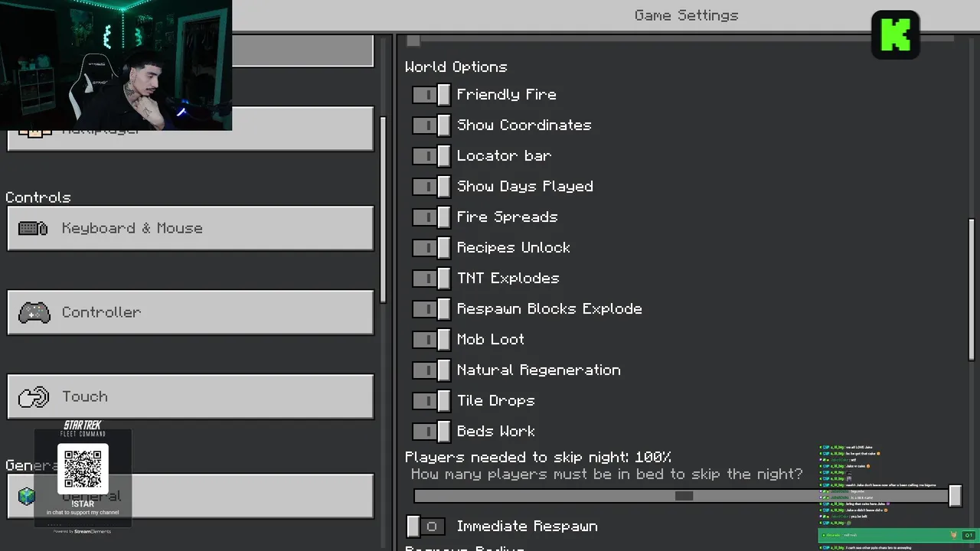Click the hand icon beside Touch
Image resolution: width=980 pixels, height=551 pixels.
(34, 396)
